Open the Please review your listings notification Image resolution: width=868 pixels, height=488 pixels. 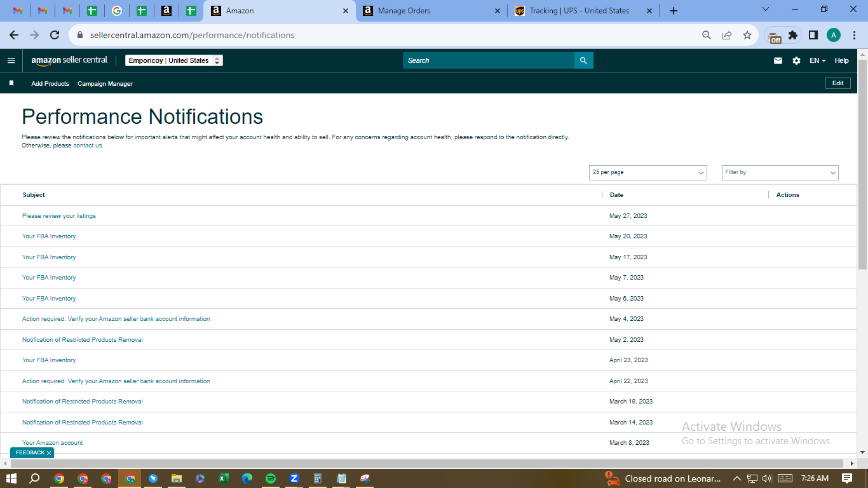[59, 216]
